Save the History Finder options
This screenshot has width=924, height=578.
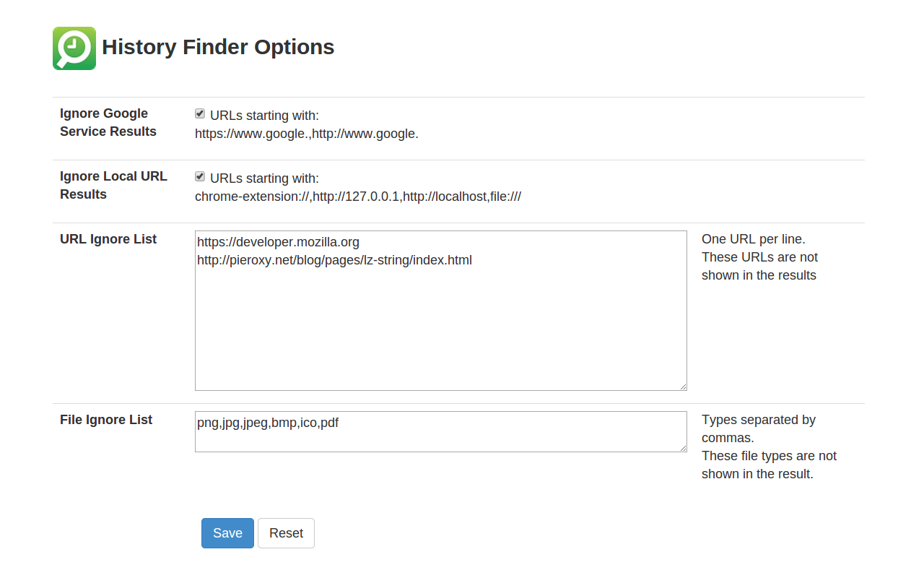(x=227, y=533)
